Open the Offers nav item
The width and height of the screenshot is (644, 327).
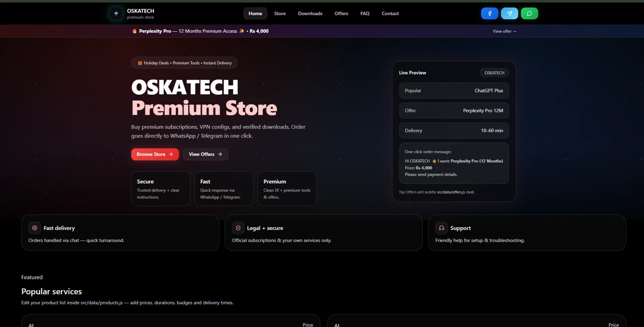pyautogui.click(x=341, y=14)
